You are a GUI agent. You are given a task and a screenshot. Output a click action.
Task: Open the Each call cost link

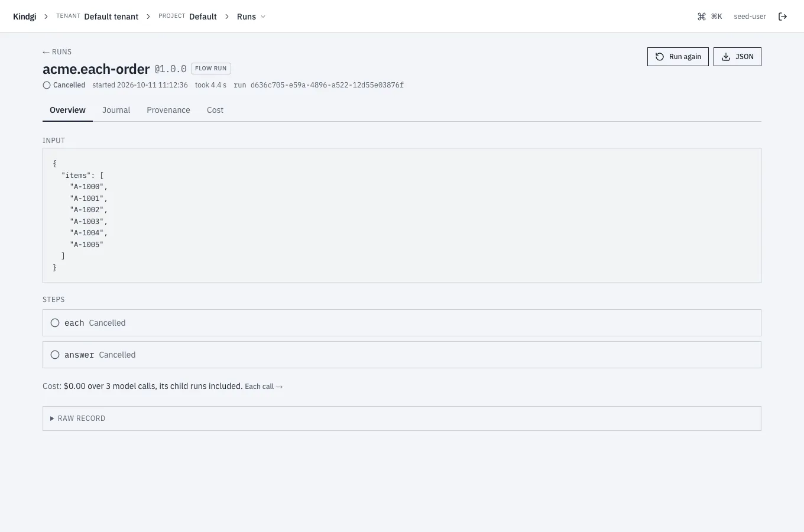264,387
